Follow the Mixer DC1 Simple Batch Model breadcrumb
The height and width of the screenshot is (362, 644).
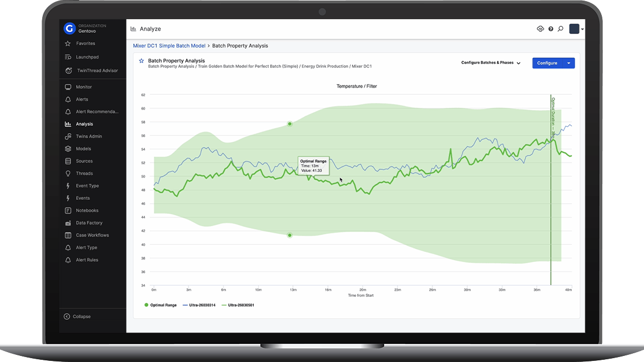[169, 46]
